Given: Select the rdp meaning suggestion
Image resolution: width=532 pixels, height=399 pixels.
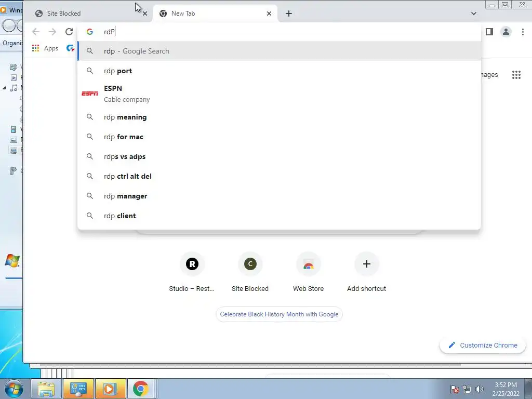Looking at the screenshot, I should [279, 117].
